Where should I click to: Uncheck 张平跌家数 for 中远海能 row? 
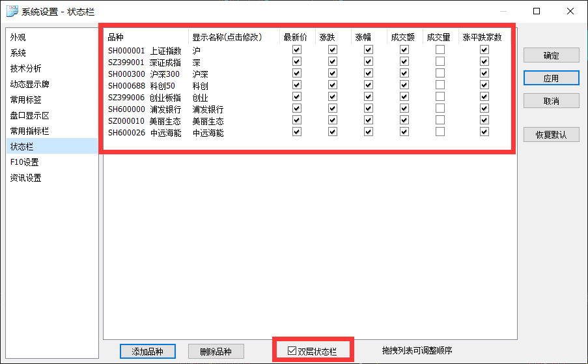(484, 132)
